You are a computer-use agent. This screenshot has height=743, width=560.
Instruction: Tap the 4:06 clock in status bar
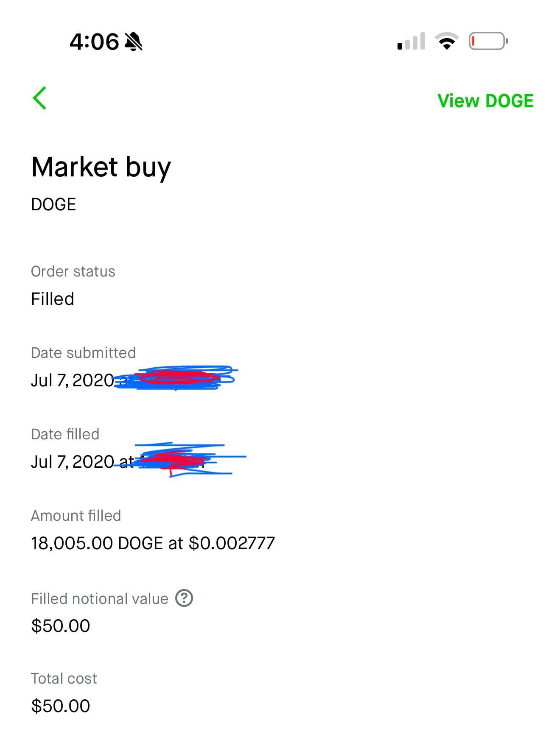click(x=94, y=42)
